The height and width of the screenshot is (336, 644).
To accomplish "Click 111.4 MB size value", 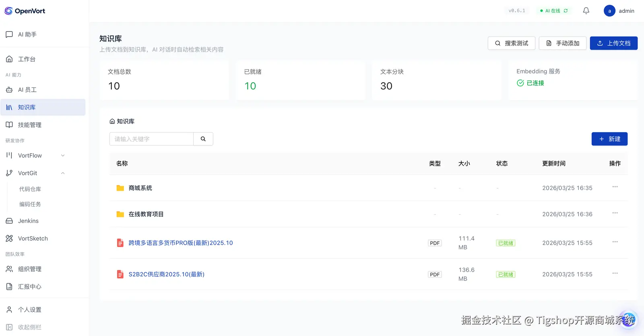I will [x=466, y=243].
